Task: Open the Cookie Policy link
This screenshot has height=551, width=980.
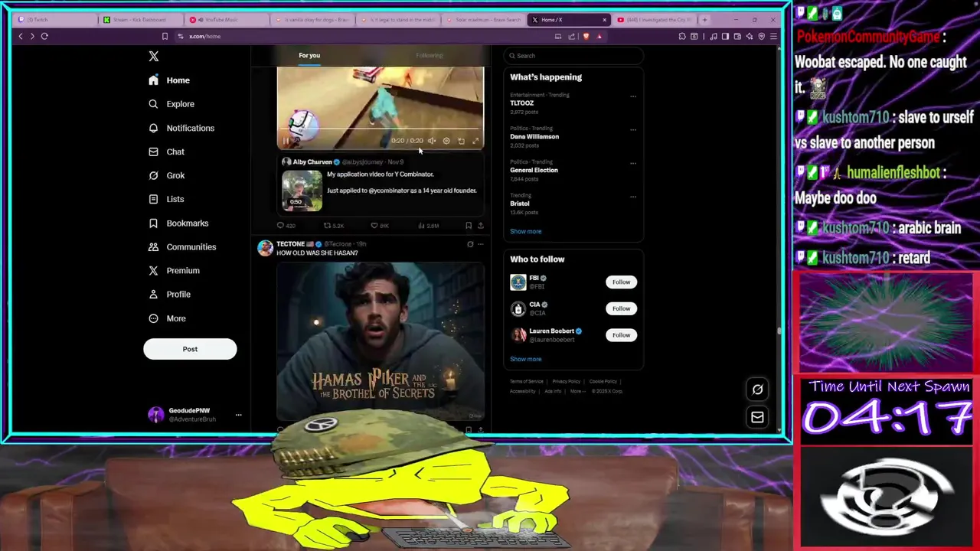Action: (x=603, y=381)
